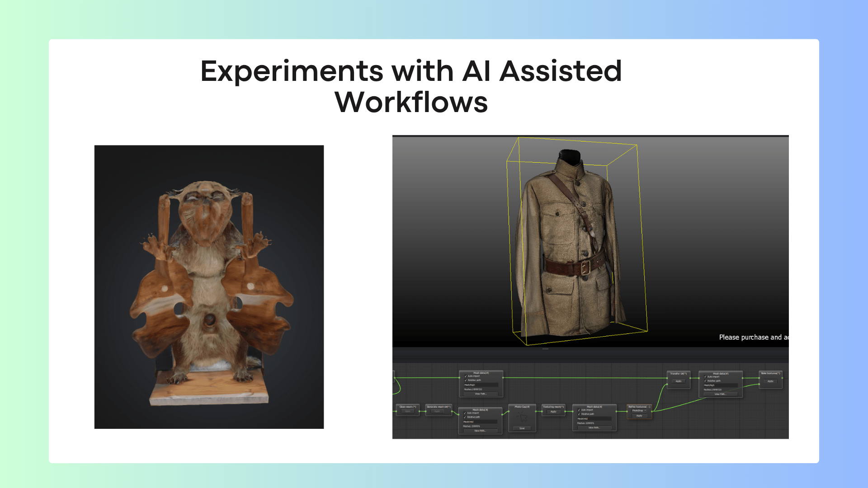Screen dimensions: 868x488
Task: Click Apply in the Transfer UV node
Action: (679, 381)
